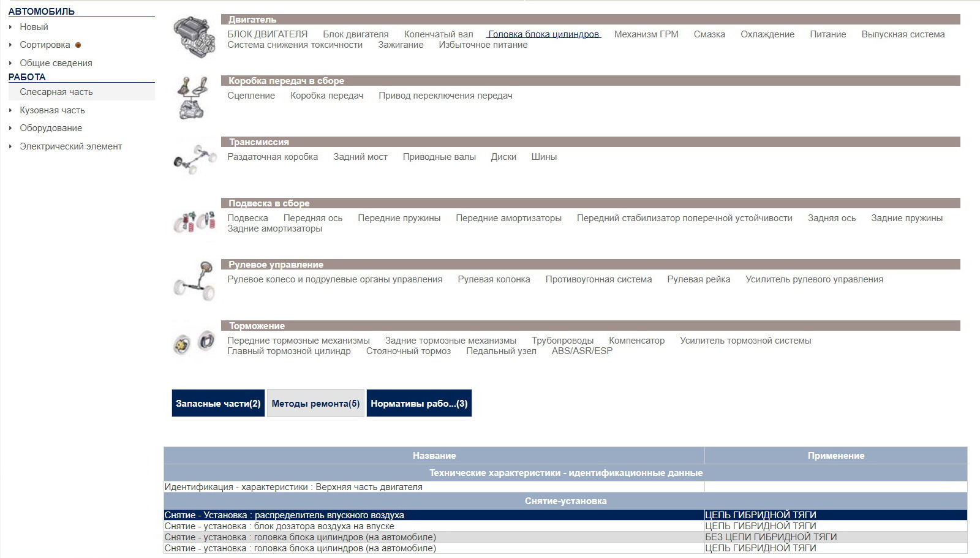
Task: Click the Название column header
Action: 434,456
